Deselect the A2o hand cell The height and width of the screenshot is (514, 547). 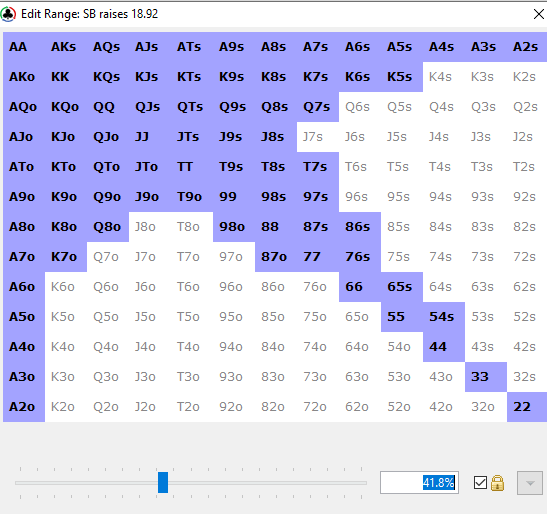(x=24, y=407)
